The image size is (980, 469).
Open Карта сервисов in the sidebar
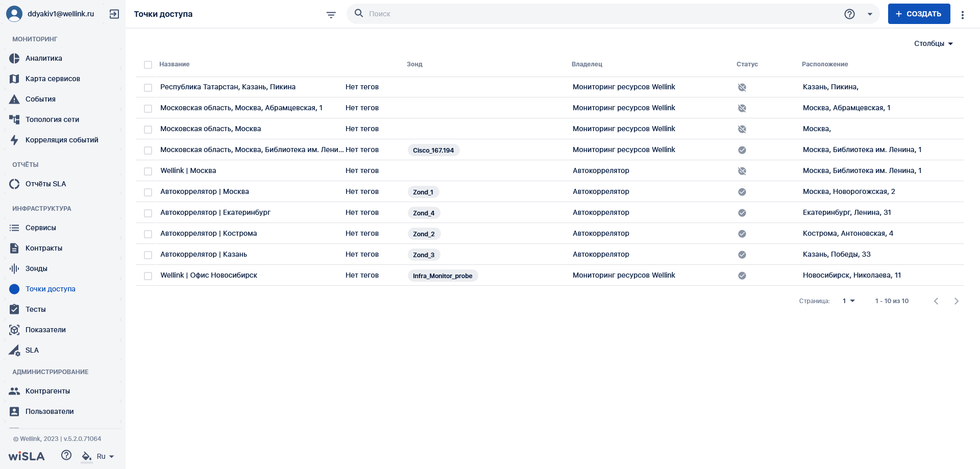click(62, 79)
